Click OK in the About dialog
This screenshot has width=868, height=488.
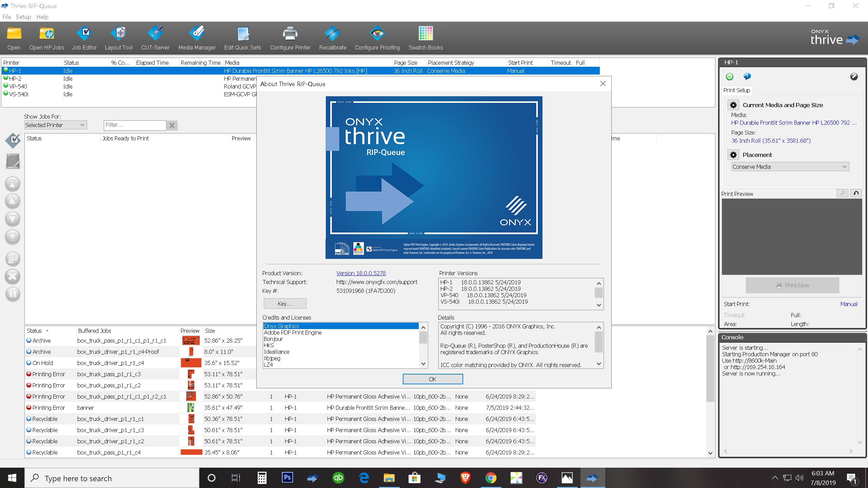(433, 379)
